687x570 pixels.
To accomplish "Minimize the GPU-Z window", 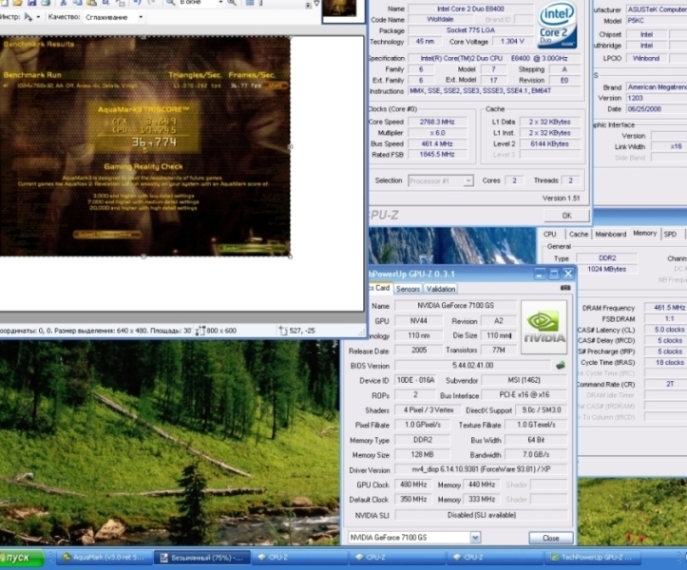I will [539, 274].
